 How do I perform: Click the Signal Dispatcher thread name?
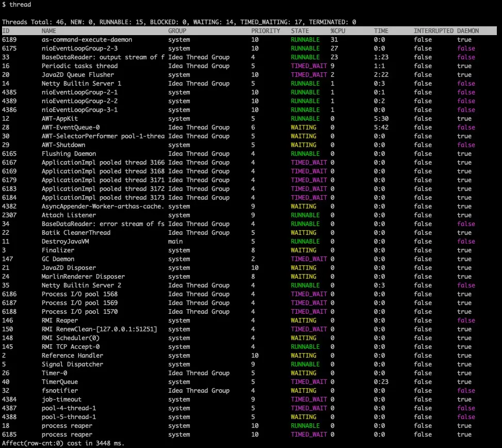(72, 364)
